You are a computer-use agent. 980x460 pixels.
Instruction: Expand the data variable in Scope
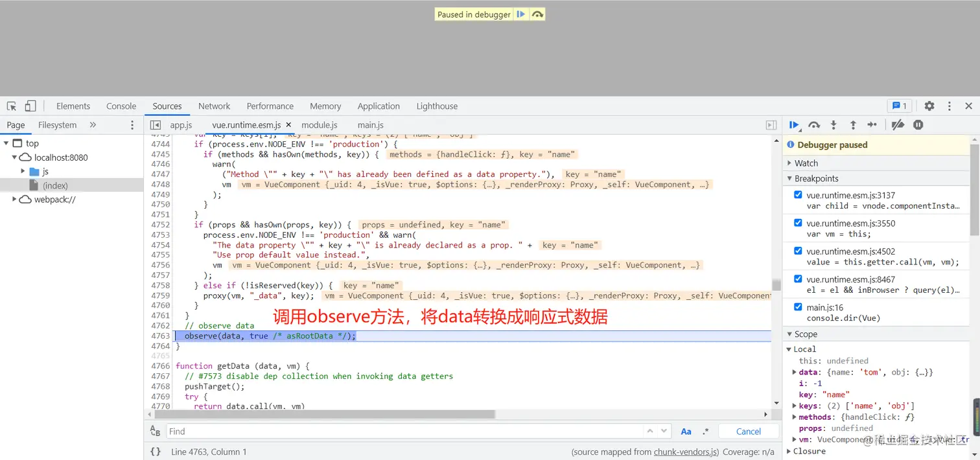point(795,373)
